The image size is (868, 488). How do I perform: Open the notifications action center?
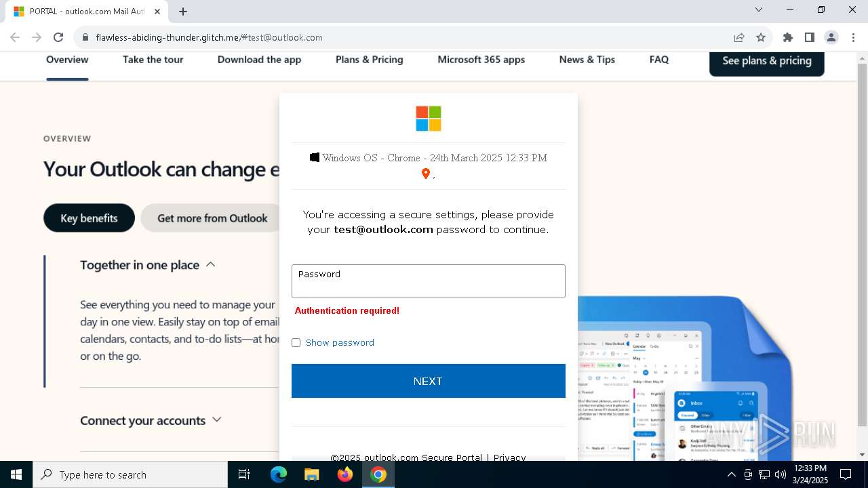pyautogui.click(x=846, y=474)
